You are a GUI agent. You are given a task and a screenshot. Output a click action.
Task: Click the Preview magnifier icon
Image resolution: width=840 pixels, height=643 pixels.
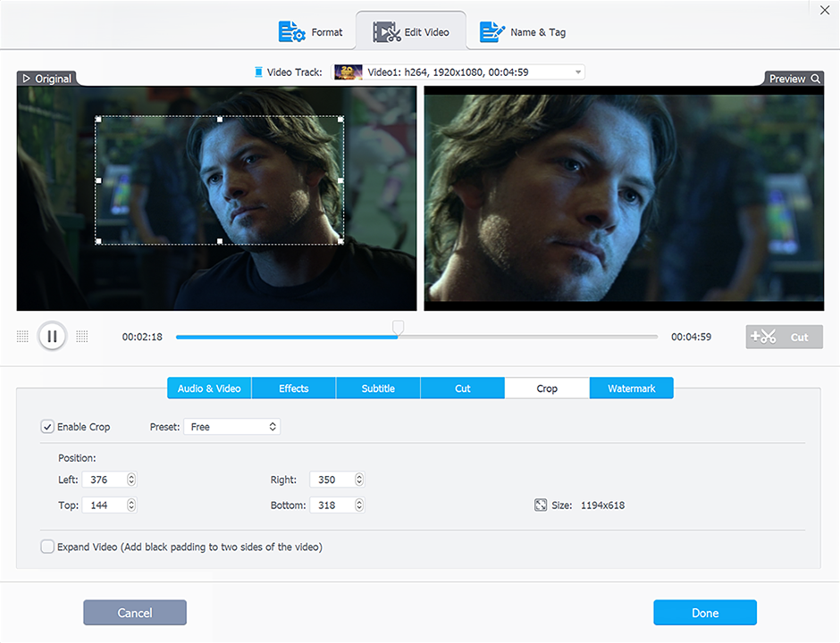click(x=815, y=79)
